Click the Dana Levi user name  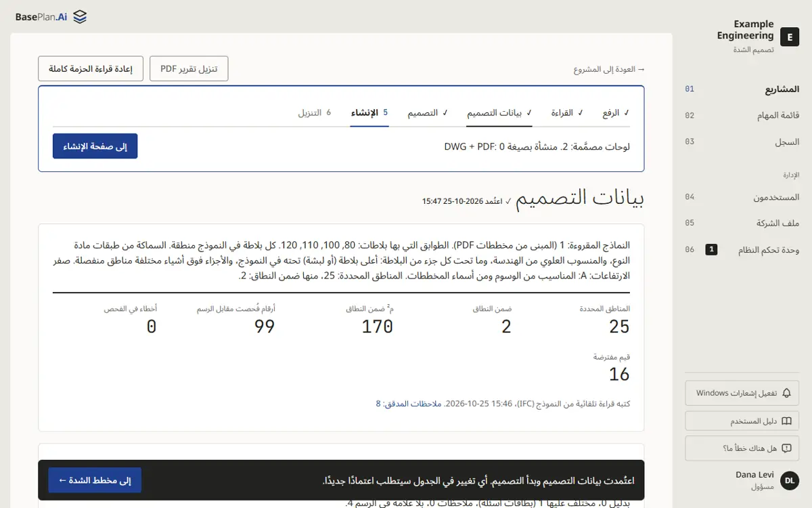(x=754, y=475)
